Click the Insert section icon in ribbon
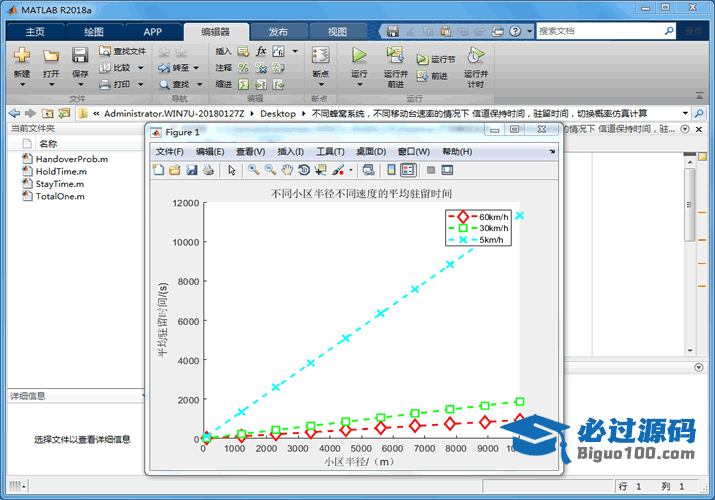This screenshot has width=715, height=500. click(244, 52)
